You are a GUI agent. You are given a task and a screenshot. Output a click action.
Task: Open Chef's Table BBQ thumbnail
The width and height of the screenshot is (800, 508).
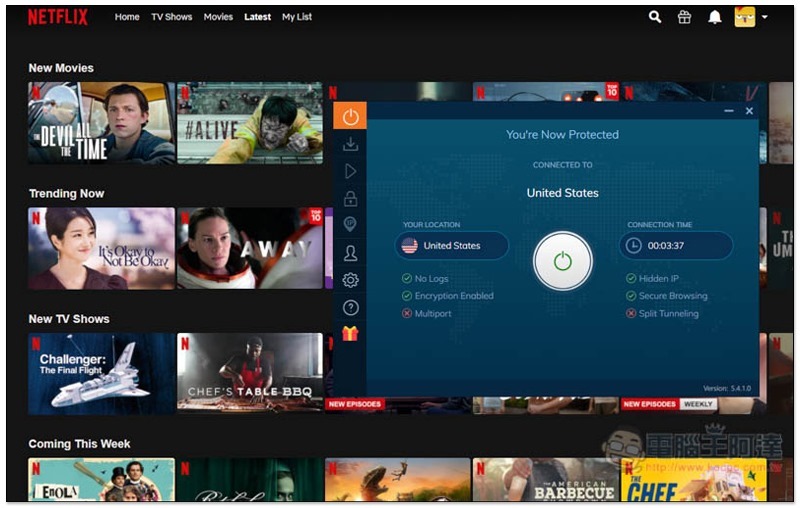(250, 373)
